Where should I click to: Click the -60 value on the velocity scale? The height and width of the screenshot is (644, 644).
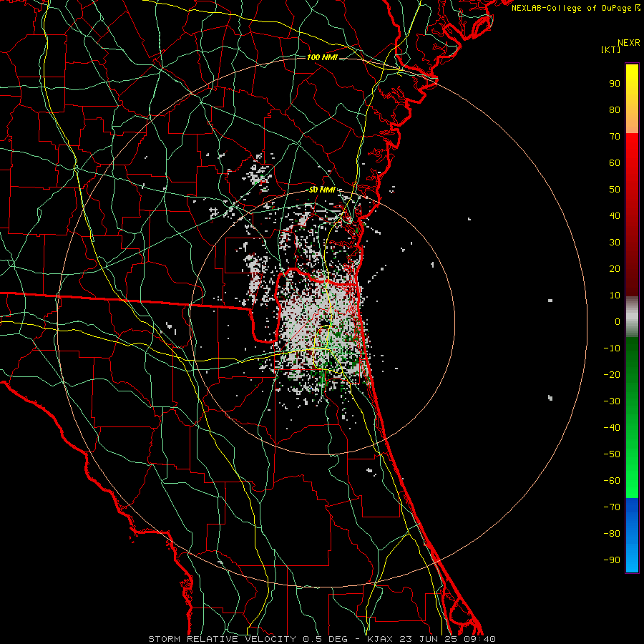pos(612,481)
